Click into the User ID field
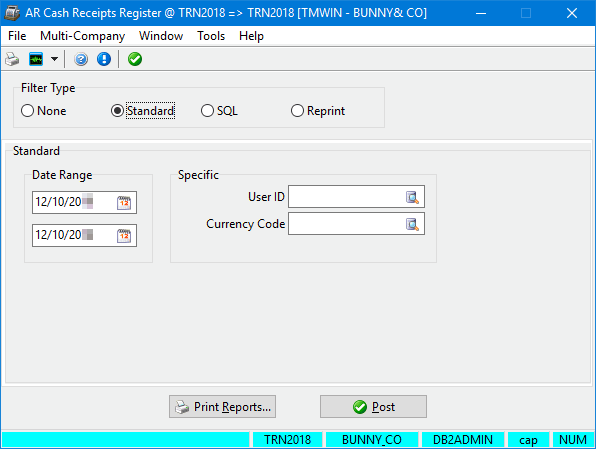The height and width of the screenshot is (449, 596). [x=346, y=197]
